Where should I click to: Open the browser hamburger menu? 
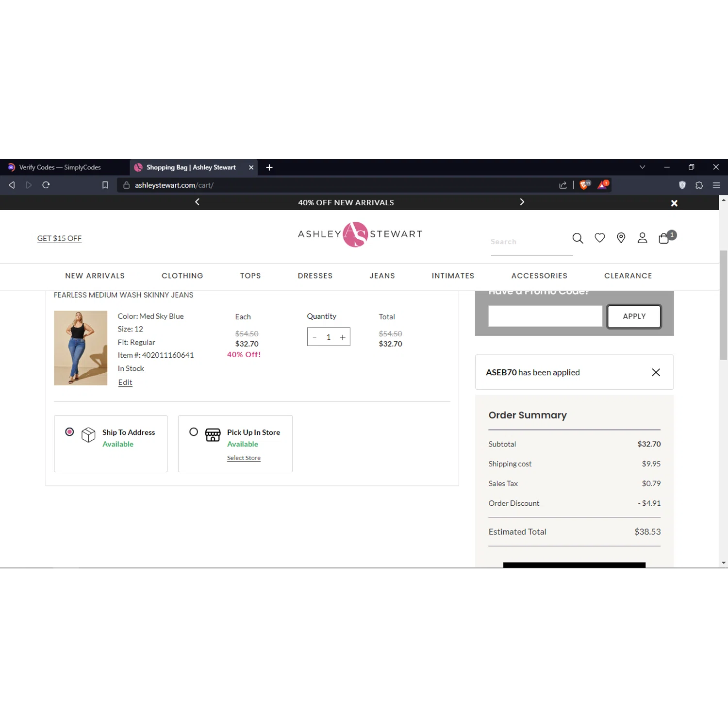tap(716, 185)
